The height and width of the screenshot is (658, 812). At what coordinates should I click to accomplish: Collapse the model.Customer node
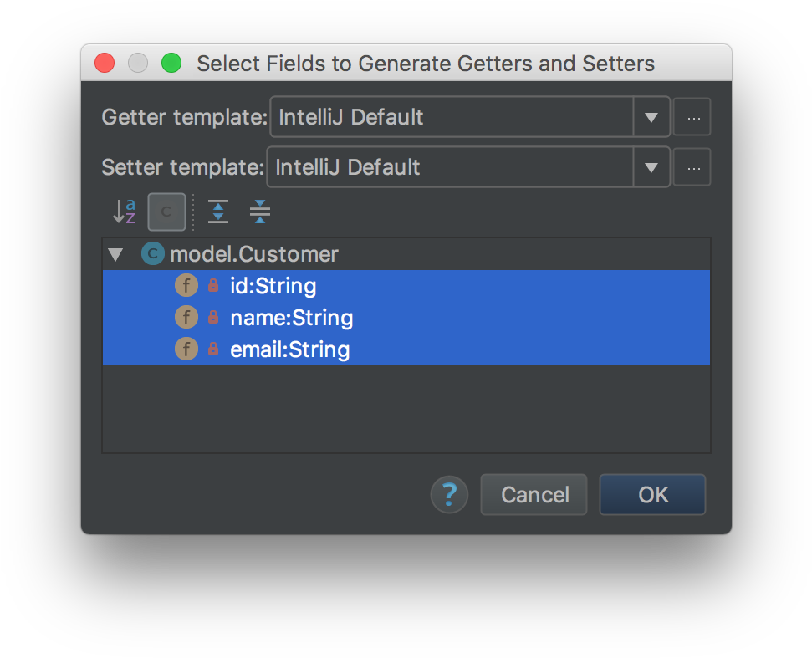point(115,253)
